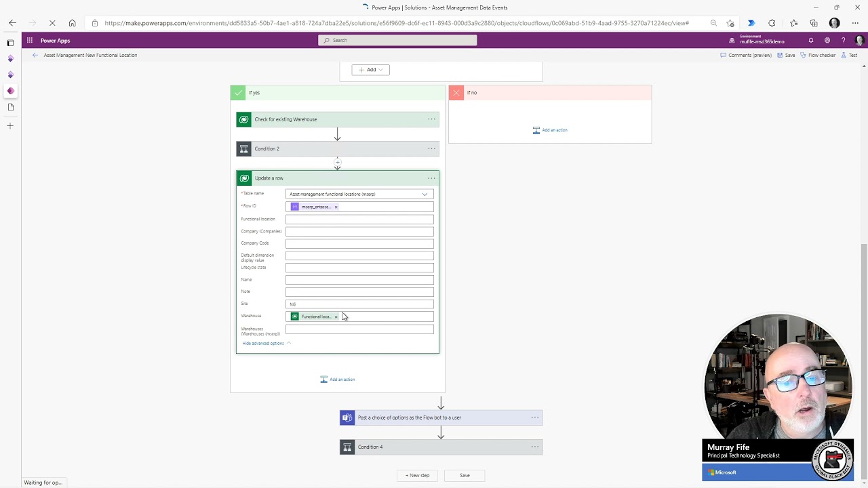Click the red If no X icon

click(456, 93)
